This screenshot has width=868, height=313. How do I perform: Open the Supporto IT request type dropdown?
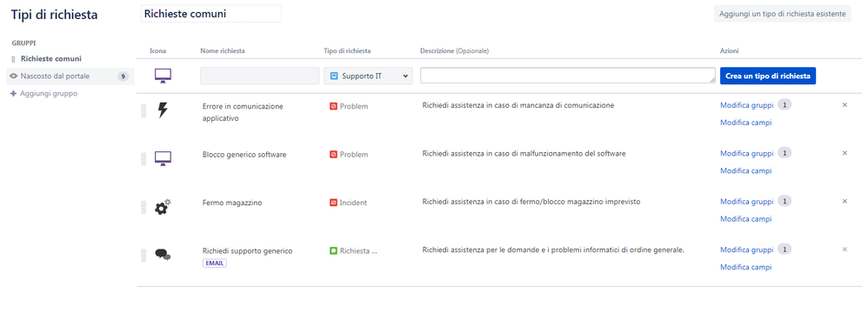point(368,76)
